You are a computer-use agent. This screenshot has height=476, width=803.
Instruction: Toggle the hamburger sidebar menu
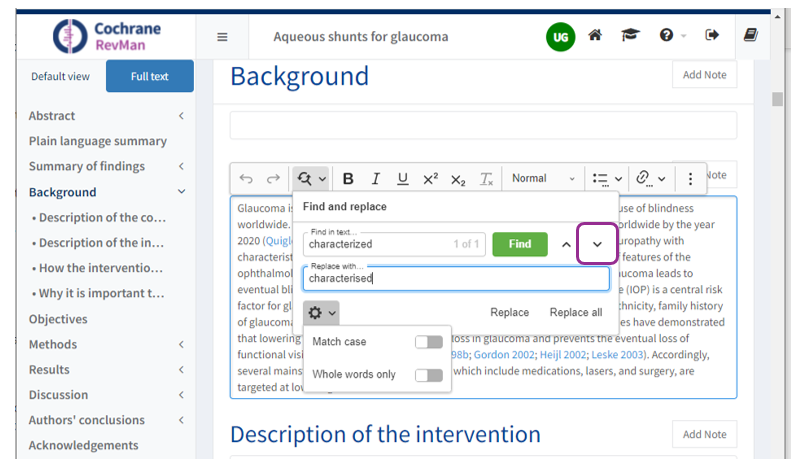(222, 37)
